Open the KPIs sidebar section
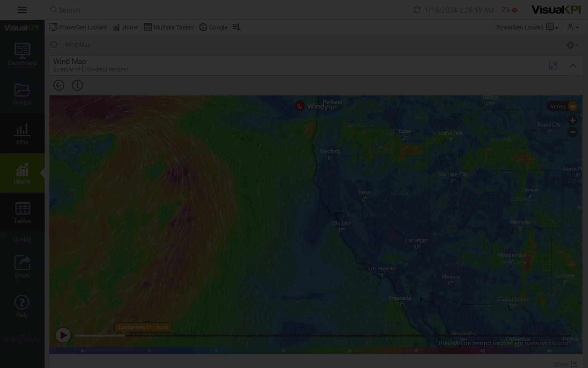 [22, 134]
